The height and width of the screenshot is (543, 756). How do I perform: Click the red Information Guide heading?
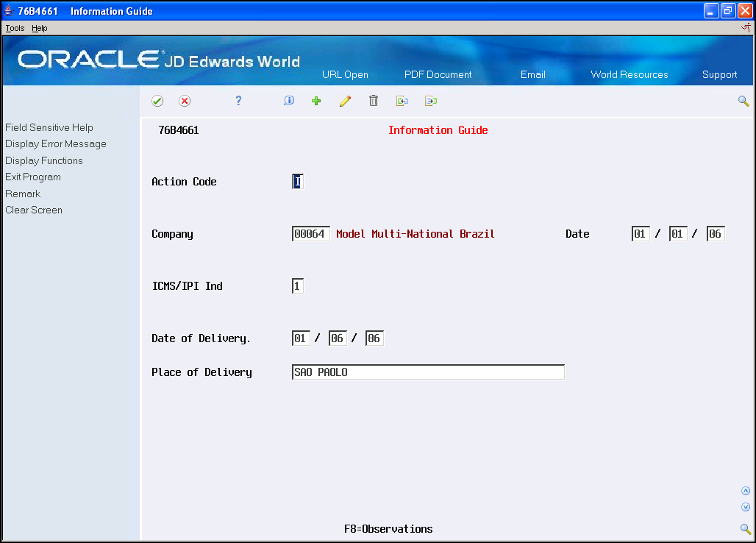pos(438,130)
